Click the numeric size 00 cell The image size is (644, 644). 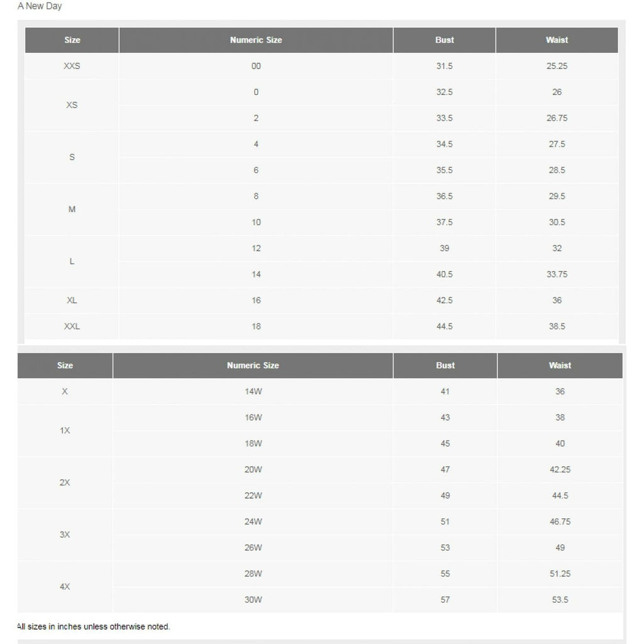pyautogui.click(x=256, y=66)
